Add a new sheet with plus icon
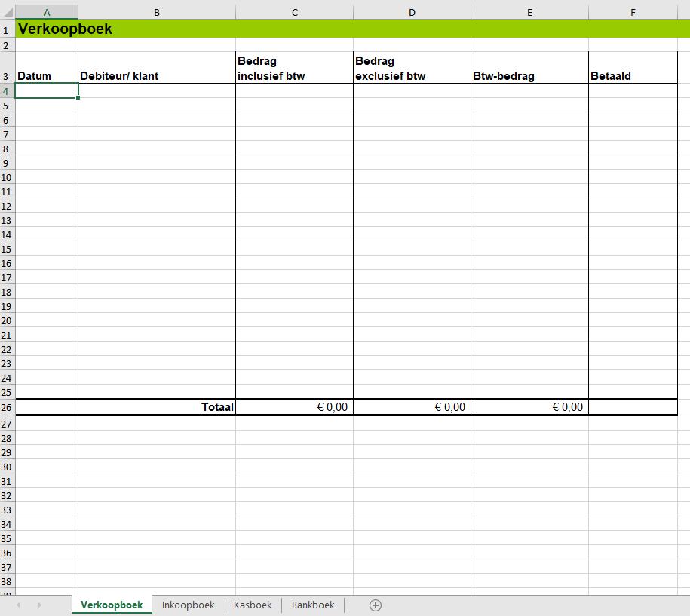The image size is (690, 616). click(376, 605)
